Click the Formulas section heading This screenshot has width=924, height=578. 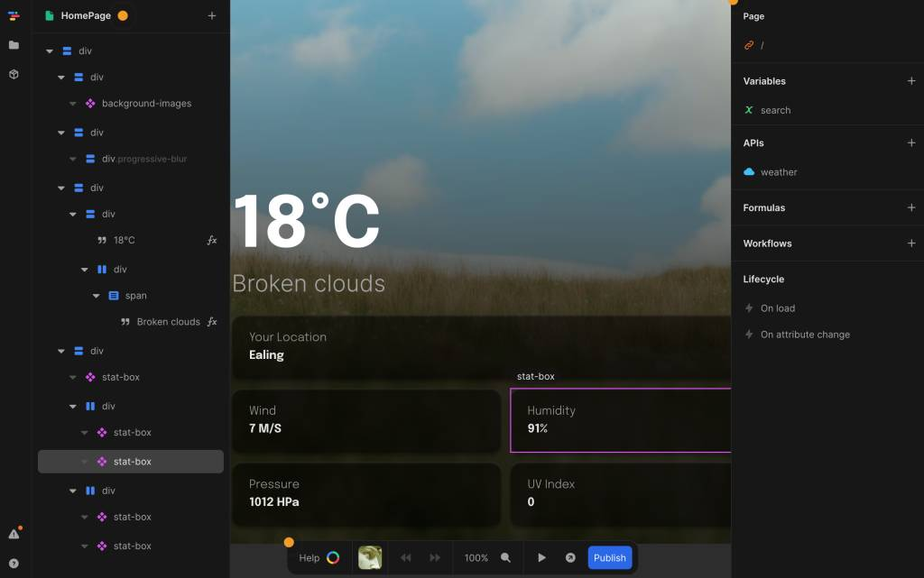(763, 207)
